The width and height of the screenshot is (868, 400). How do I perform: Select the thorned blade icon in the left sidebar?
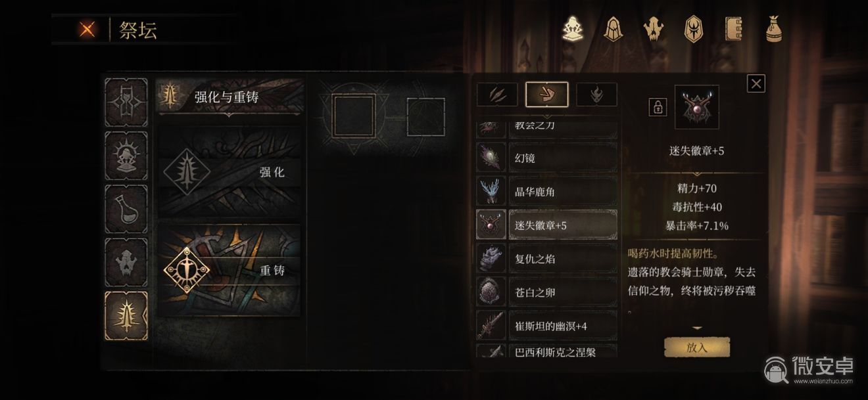126,315
